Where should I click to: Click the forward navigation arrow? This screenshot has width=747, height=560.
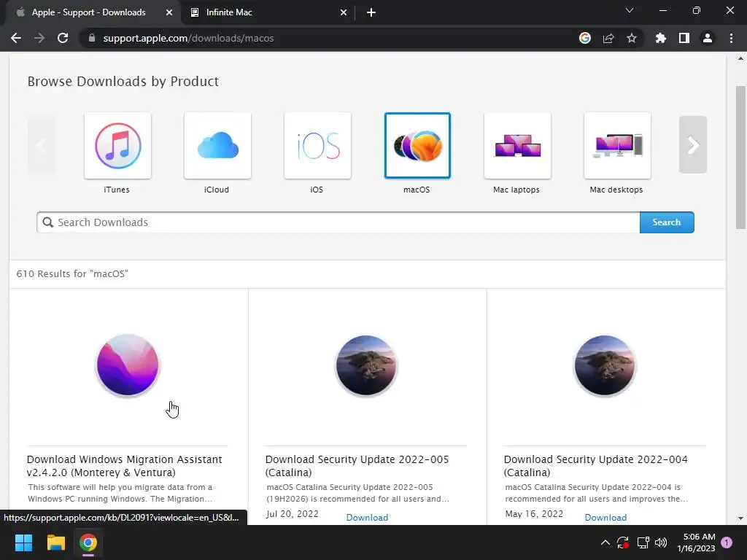pyautogui.click(x=39, y=38)
